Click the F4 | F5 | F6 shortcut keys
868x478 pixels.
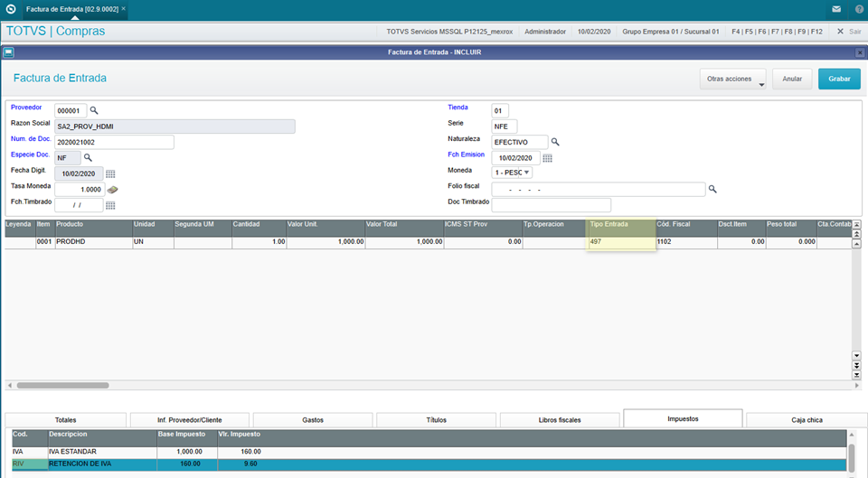point(778,32)
